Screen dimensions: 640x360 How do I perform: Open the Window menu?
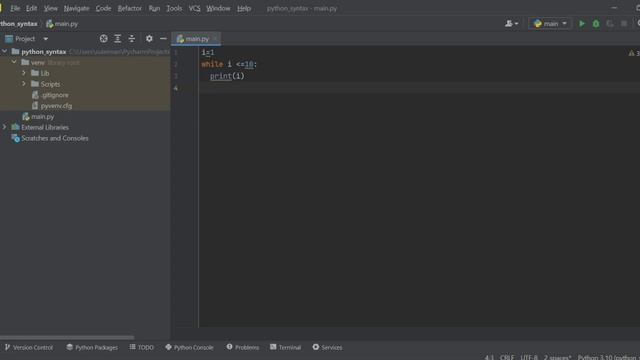[x=218, y=8]
